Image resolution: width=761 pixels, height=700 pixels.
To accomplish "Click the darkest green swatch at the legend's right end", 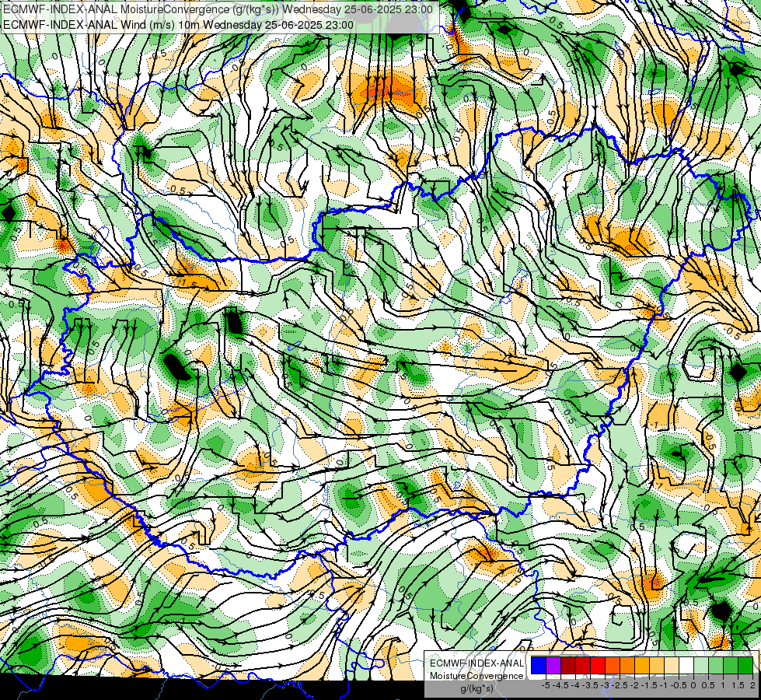I will click(x=745, y=666).
